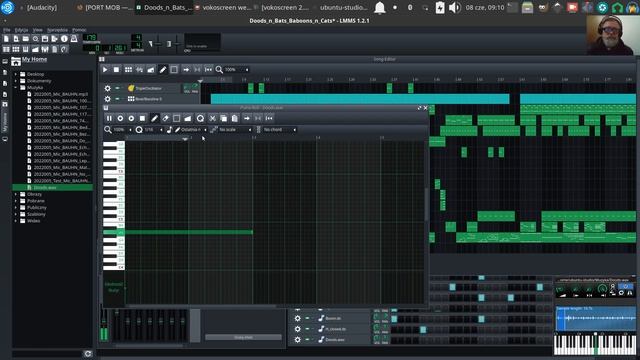
Task: Copy selected notes in Piano Roll
Action: (x=223, y=118)
